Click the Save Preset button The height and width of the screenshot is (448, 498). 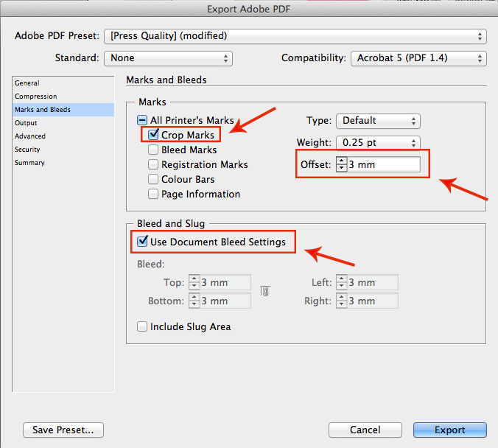63,430
